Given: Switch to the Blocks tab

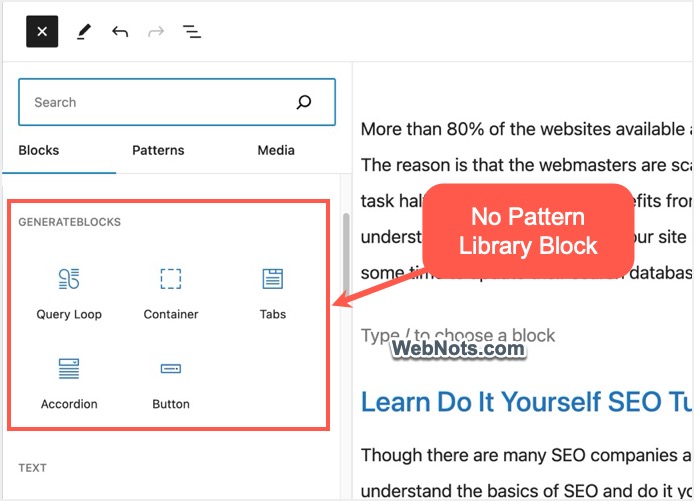Looking at the screenshot, I should [39, 150].
